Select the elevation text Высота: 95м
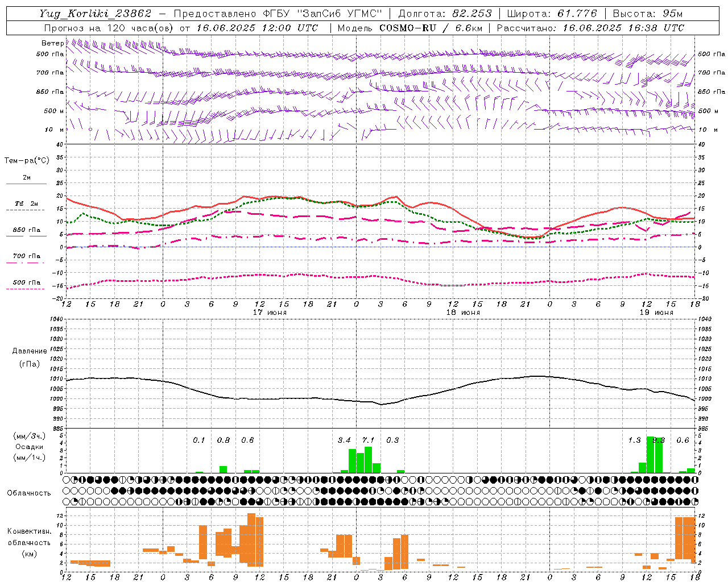This screenshot has width=728, height=582. (x=648, y=14)
